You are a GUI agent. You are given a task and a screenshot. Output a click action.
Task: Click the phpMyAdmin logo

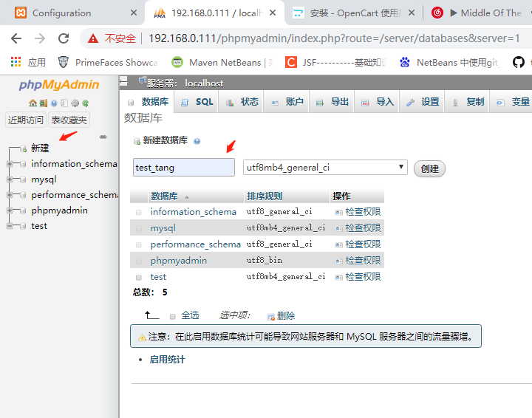click(59, 84)
